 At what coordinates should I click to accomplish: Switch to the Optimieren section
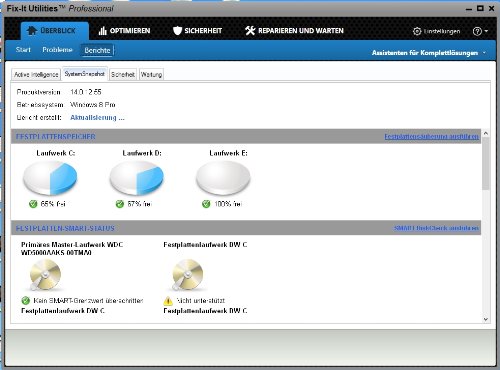(x=124, y=31)
